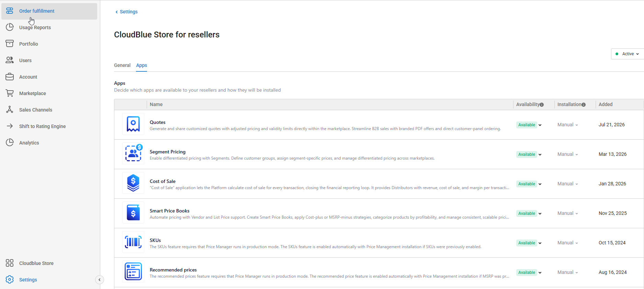
Task: Open the Recommended prices app name
Action: [x=173, y=270]
